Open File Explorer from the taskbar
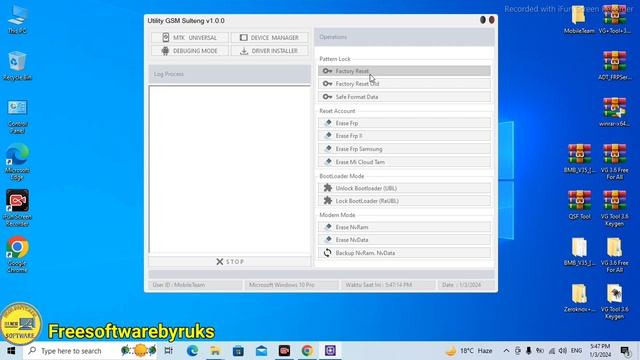The width and height of the screenshot is (640, 360). pos(215,351)
